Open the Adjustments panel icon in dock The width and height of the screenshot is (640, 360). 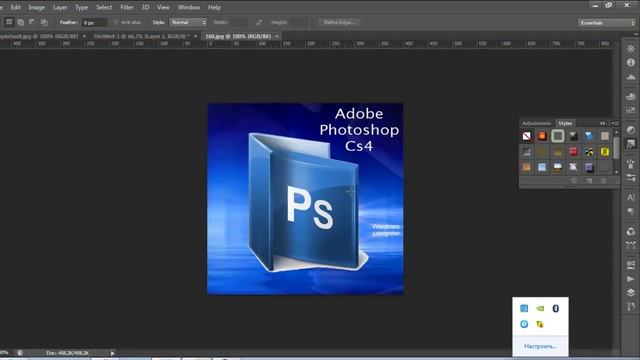(x=631, y=130)
